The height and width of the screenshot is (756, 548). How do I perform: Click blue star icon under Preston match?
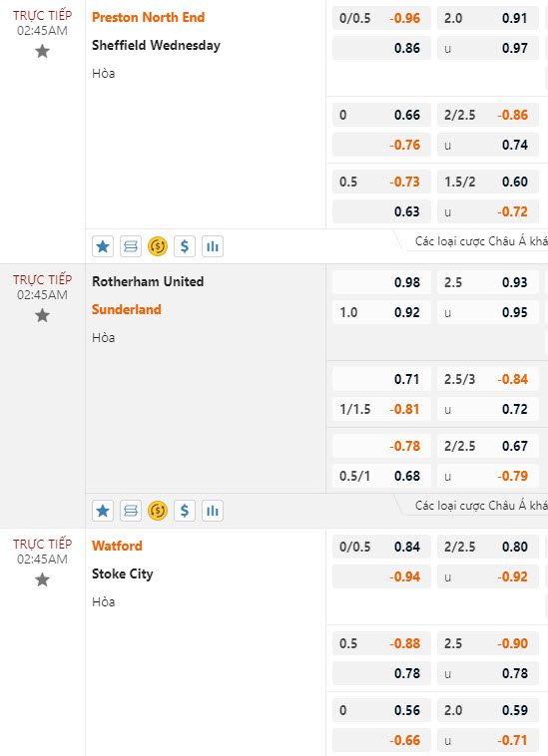coord(103,246)
